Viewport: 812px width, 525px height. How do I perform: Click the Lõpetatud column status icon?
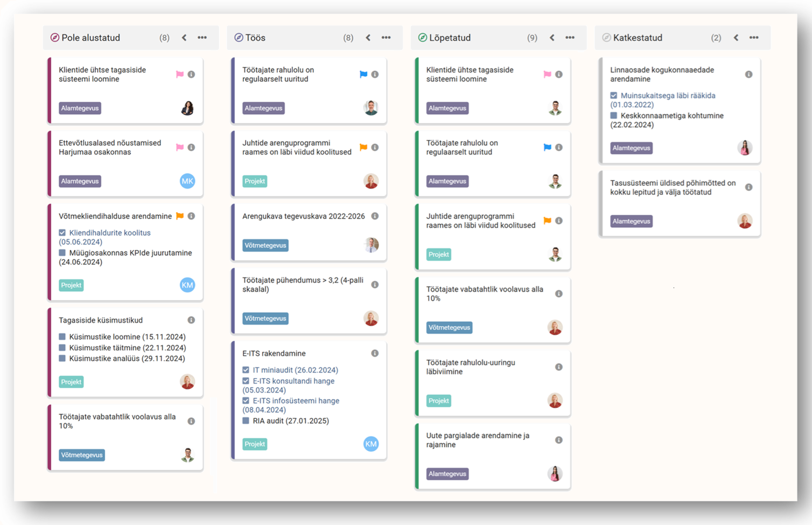click(x=423, y=38)
